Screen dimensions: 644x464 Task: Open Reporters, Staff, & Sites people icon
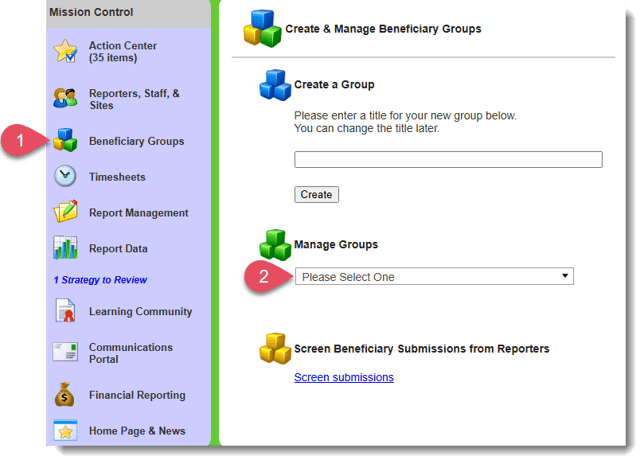(65, 99)
